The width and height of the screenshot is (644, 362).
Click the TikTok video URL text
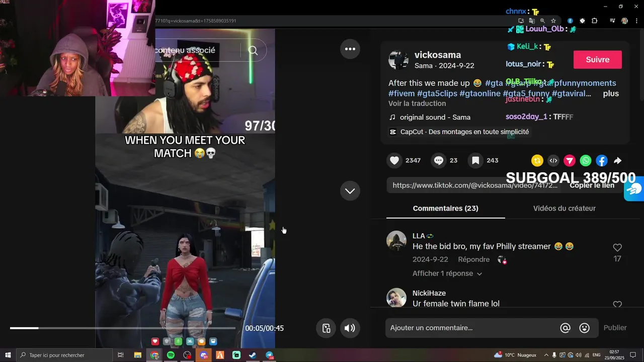click(475, 185)
